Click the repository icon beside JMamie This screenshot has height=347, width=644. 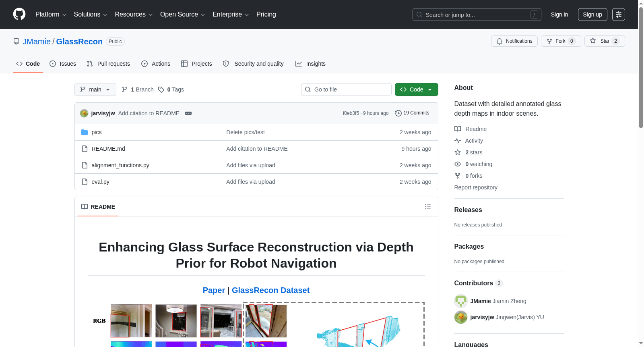click(16, 42)
